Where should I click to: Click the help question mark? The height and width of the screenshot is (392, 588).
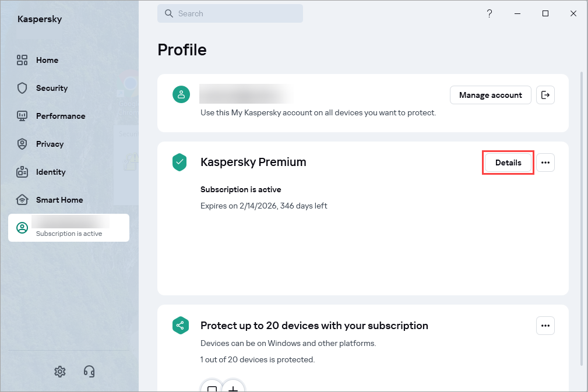tap(489, 13)
